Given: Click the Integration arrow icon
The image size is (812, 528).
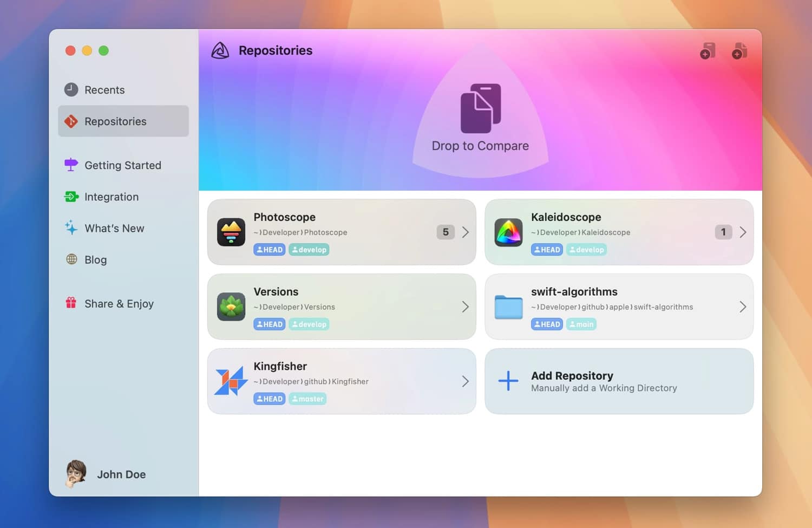Looking at the screenshot, I should (71, 197).
